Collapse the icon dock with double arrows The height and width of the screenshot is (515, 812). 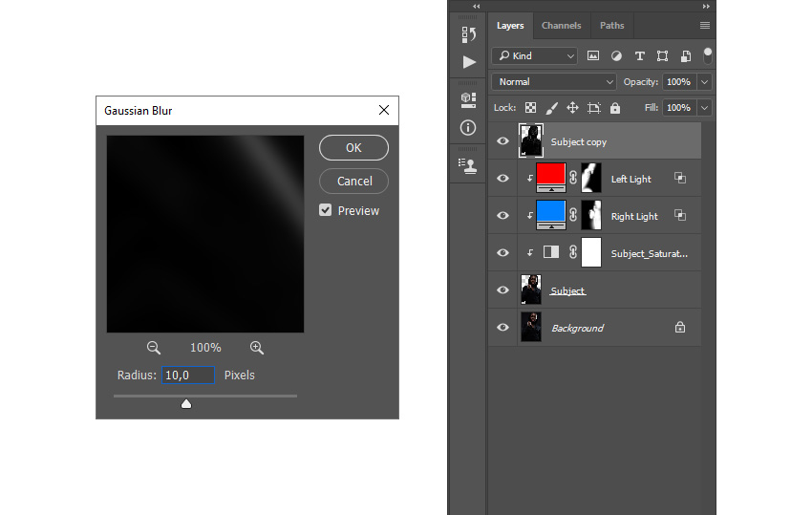click(477, 7)
